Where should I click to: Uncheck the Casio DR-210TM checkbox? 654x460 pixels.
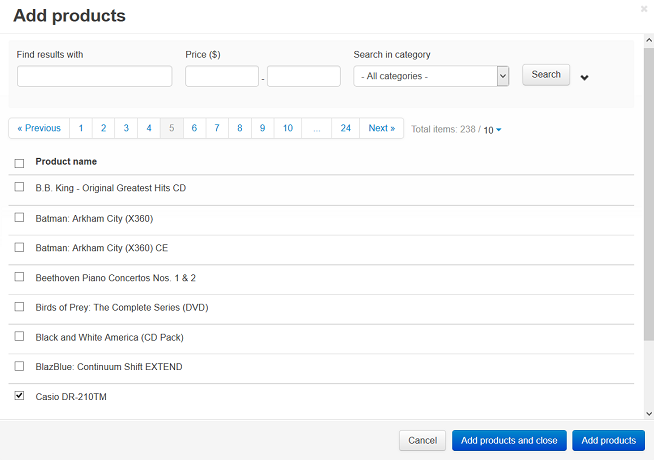[x=19, y=395]
